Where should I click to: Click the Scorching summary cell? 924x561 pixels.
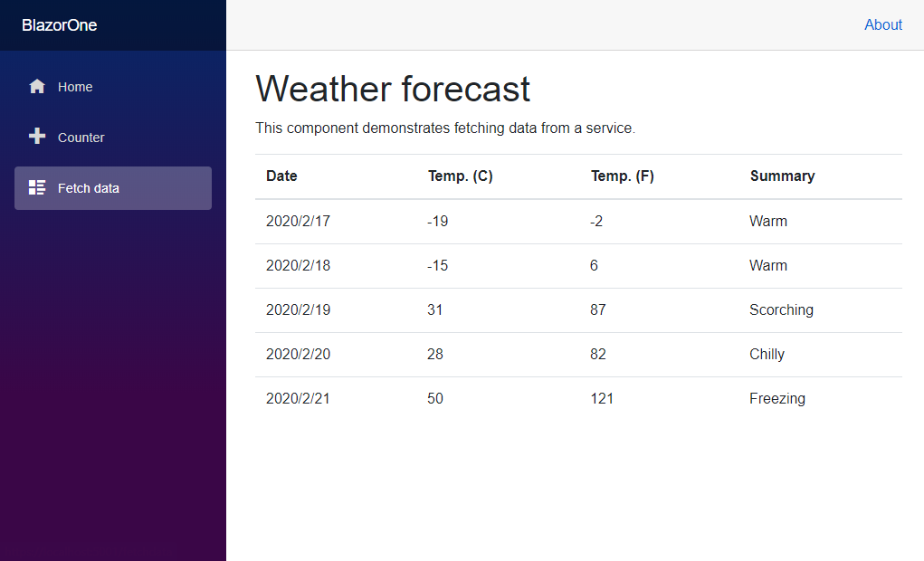click(x=781, y=310)
